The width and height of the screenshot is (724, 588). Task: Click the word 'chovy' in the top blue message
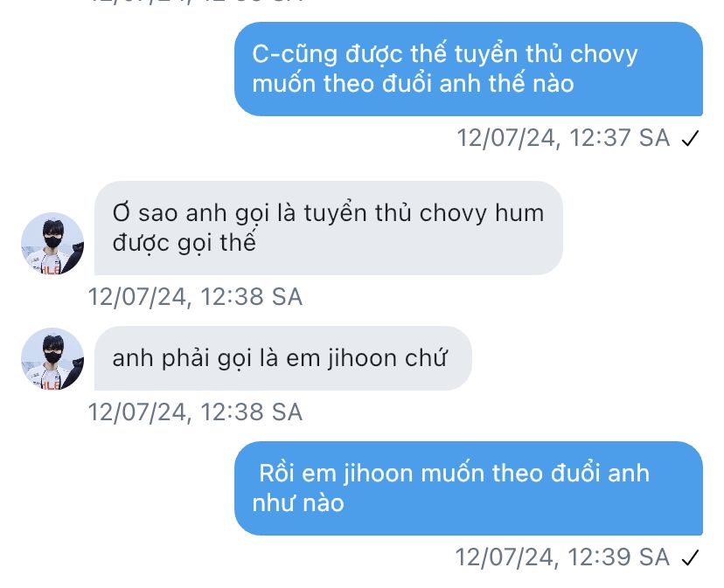pyautogui.click(x=603, y=54)
